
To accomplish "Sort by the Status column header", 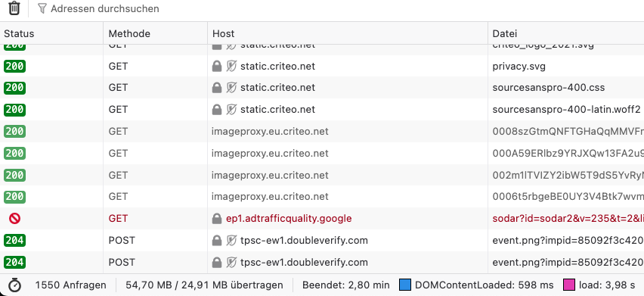I will pos(51,33).
